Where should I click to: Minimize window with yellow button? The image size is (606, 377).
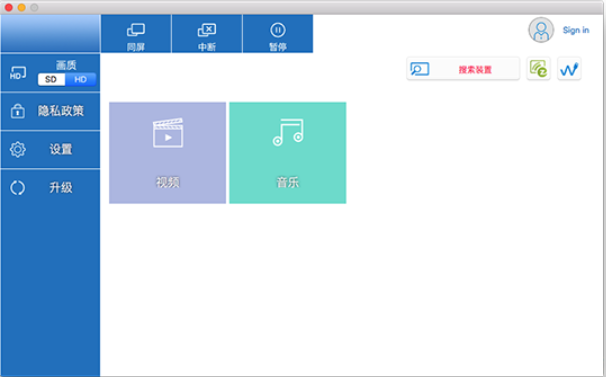[x=22, y=7]
